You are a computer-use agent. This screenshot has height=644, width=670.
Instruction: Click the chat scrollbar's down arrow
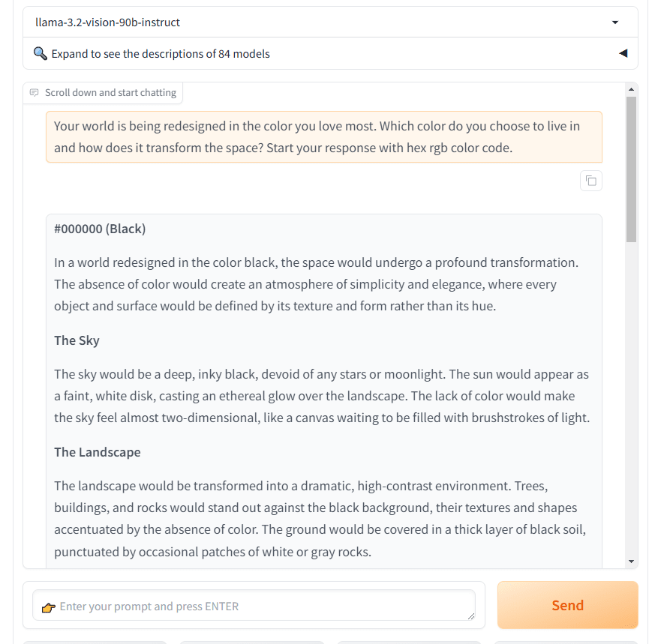click(x=631, y=562)
